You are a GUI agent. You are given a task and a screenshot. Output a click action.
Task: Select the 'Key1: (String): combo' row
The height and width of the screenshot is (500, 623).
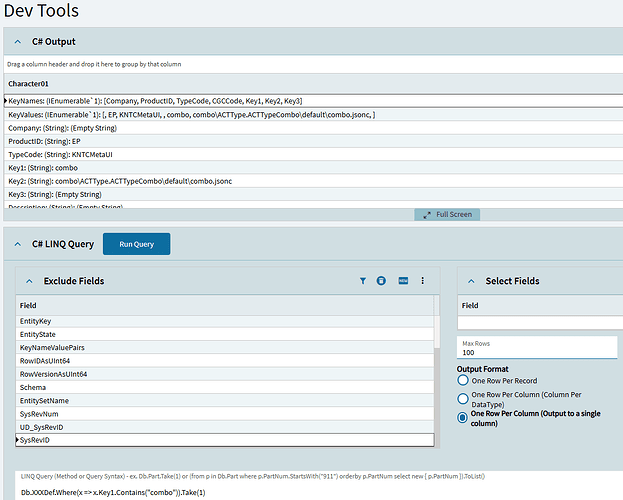(x=313, y=168)
